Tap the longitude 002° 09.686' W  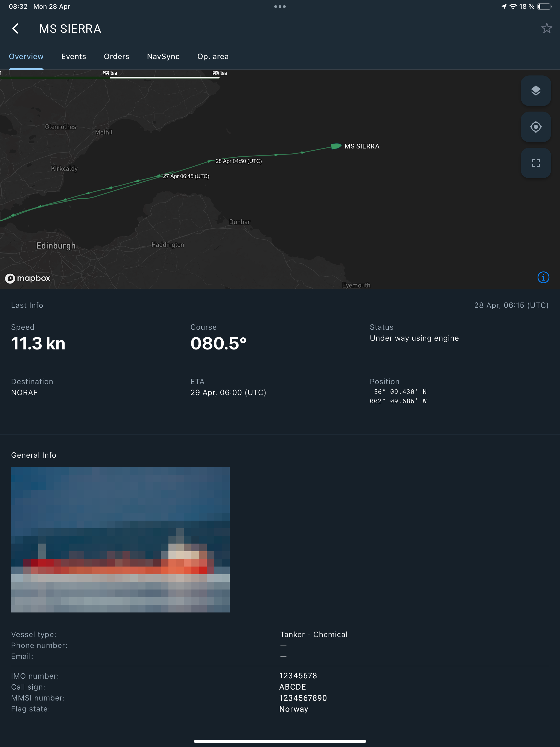(398, 401)
